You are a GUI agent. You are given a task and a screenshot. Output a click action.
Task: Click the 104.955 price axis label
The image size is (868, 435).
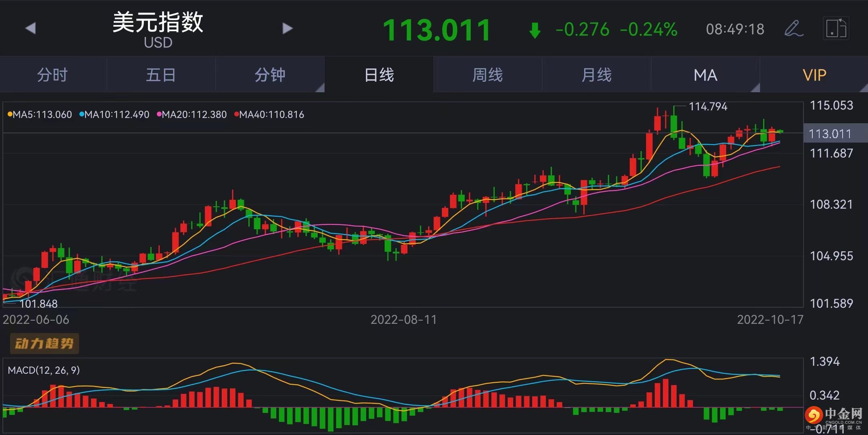coord(831,256)
